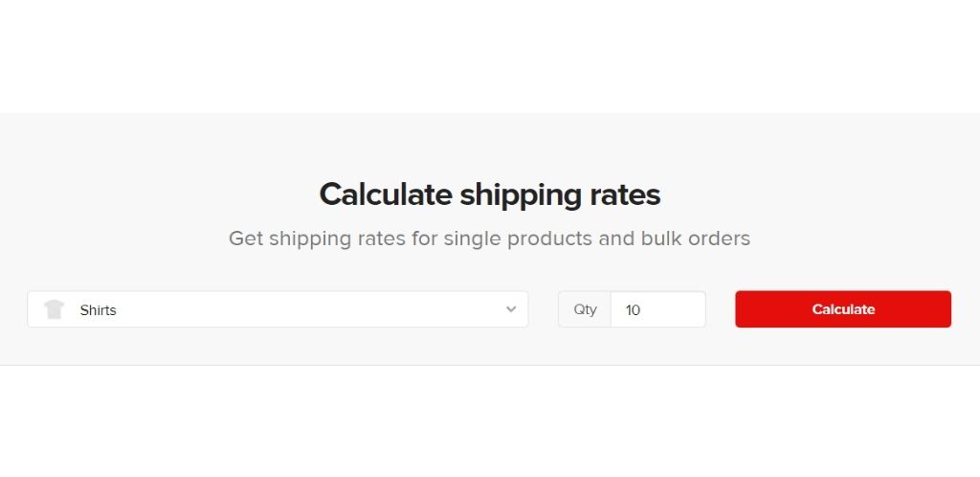Place cursor after 10 in quantity box
980x477 pixels.
pos(642,310)
